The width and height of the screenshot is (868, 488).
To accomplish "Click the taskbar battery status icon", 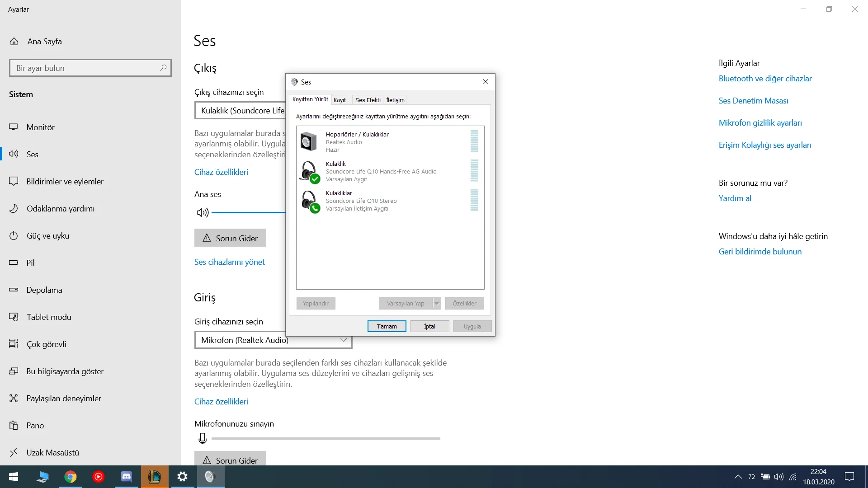I will [765, 477].
